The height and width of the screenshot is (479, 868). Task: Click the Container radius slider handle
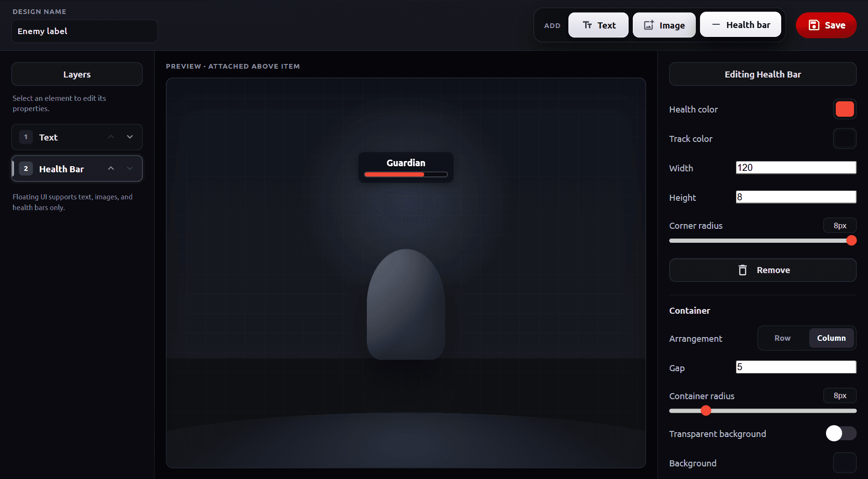click(x=706, y=410)
